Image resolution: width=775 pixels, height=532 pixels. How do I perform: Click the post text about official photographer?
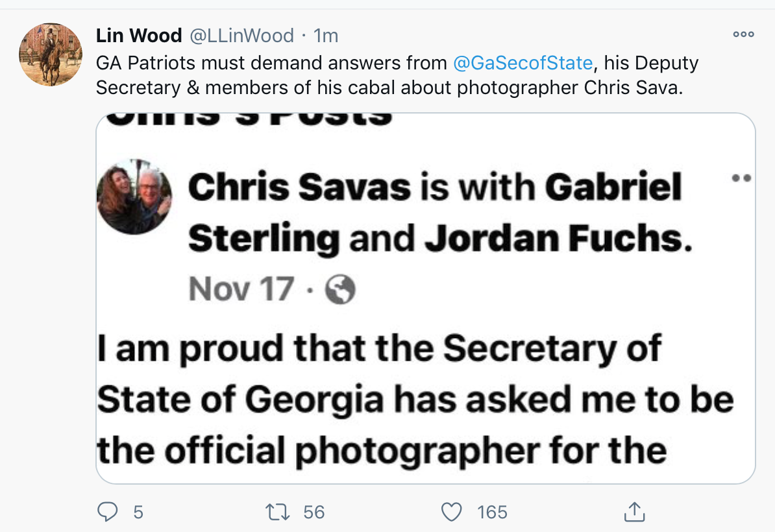(415, 399)
